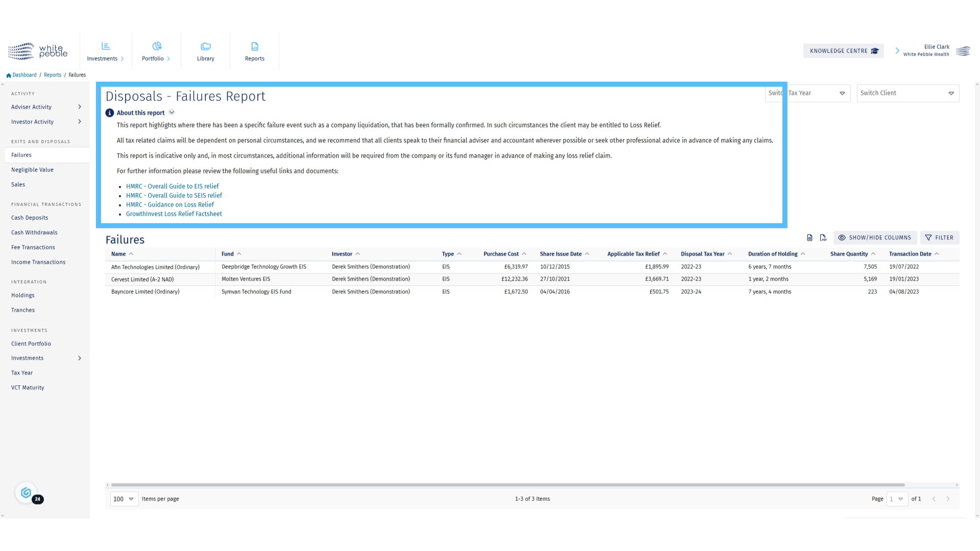Export table as CSV file icon
The height and width of the screenshot is (551, 980).
pos(810,238)
